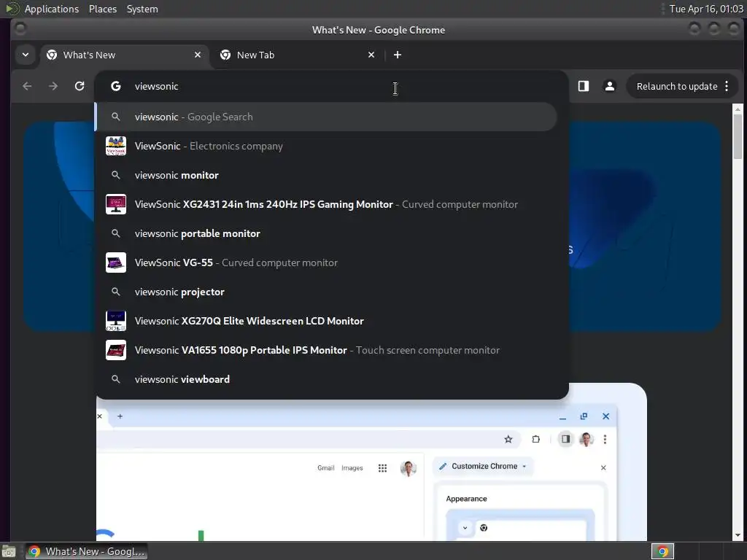
Task: Click the VA1655 monitor thumbnail
Action: point(116,350)
